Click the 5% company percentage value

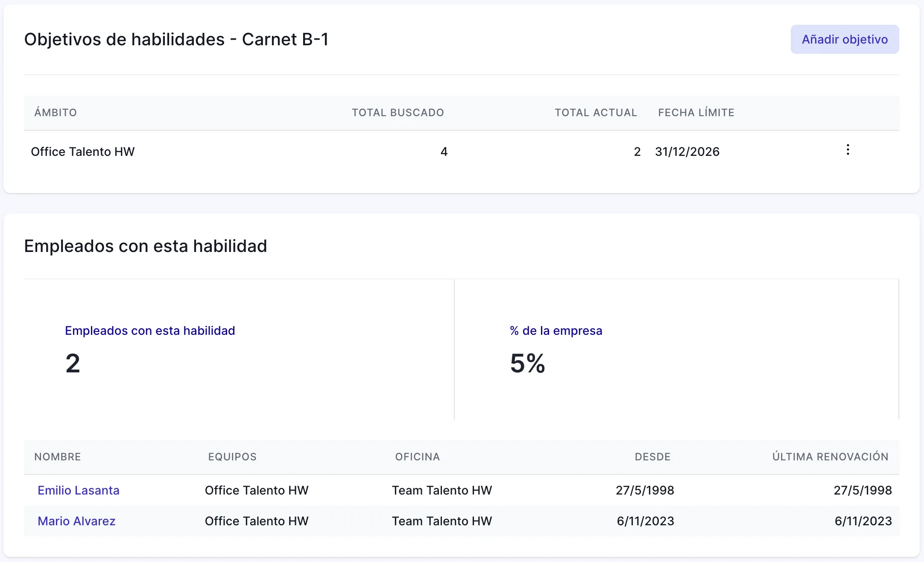[x=527, y=363]
